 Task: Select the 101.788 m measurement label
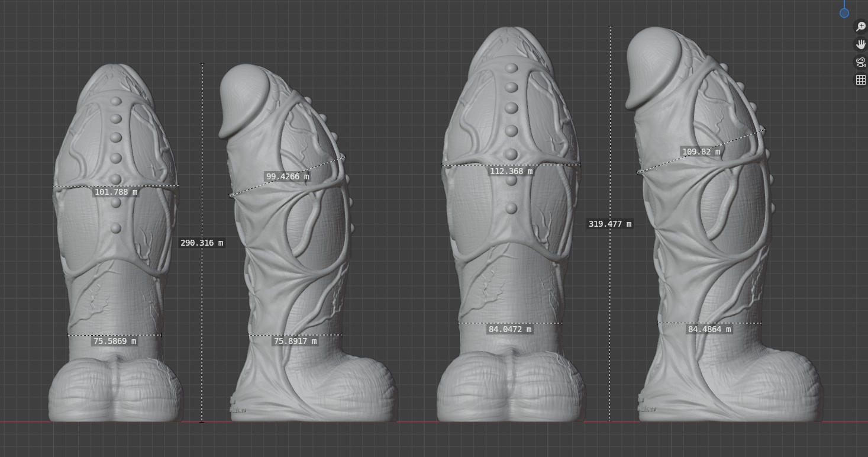tap(116, 192)
